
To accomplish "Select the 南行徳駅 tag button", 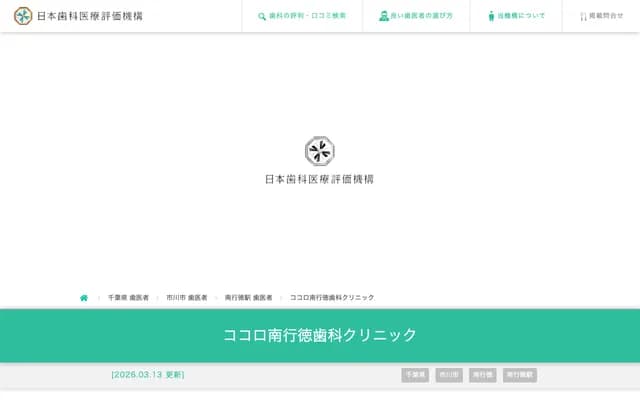I will point(520,375).
